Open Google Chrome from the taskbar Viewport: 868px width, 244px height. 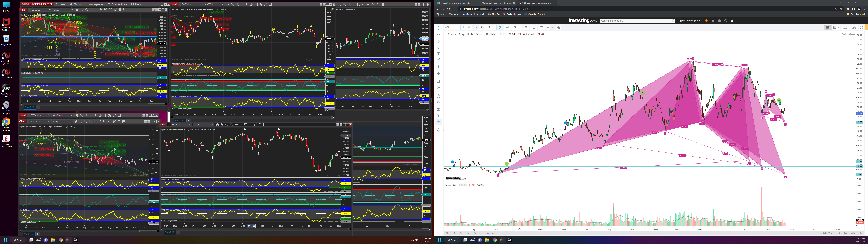61,240
